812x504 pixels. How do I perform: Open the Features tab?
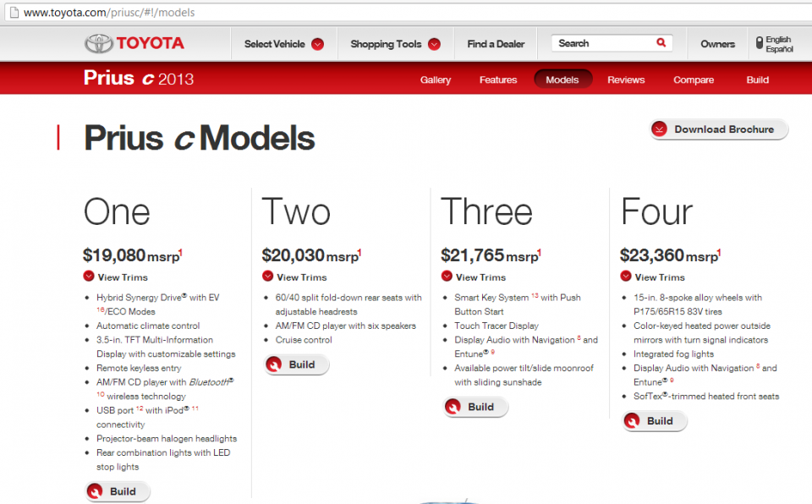(498, 79)
